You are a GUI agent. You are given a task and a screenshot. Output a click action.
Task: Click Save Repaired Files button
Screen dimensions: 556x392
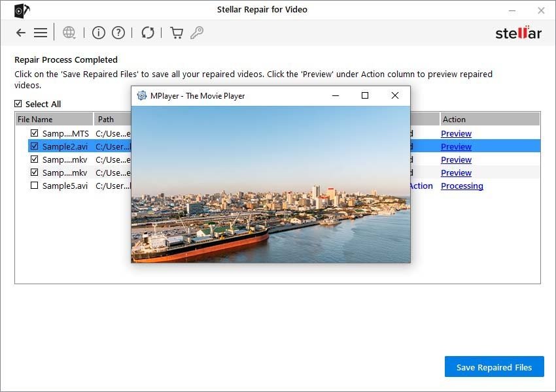click(494, 367)
